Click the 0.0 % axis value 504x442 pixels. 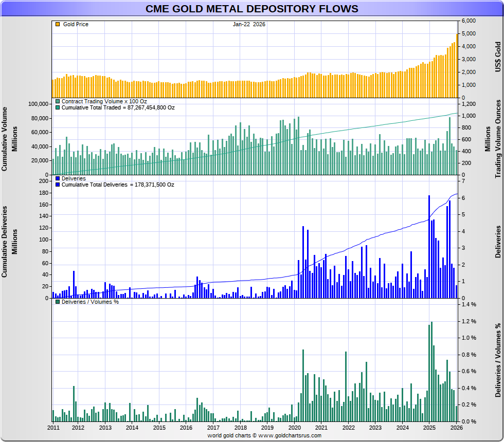pyautogui.click(x=469, y=421)
